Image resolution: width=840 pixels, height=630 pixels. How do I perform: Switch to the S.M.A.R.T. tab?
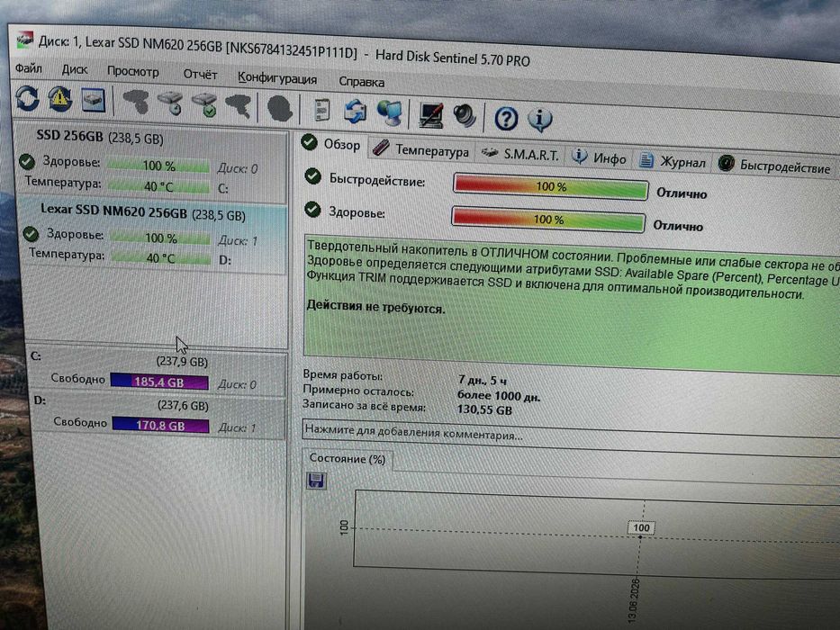[519, 154]
